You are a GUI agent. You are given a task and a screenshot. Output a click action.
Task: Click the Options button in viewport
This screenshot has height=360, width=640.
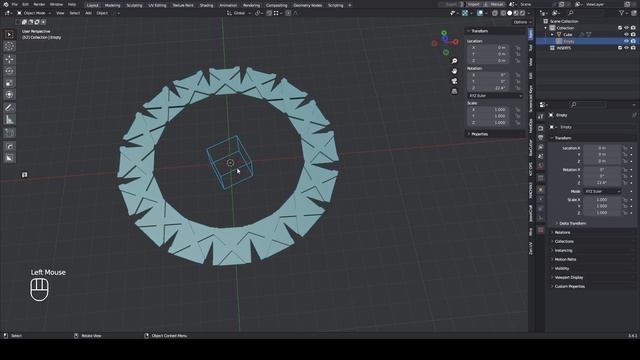pyautogui.click(x=522, y=22)
